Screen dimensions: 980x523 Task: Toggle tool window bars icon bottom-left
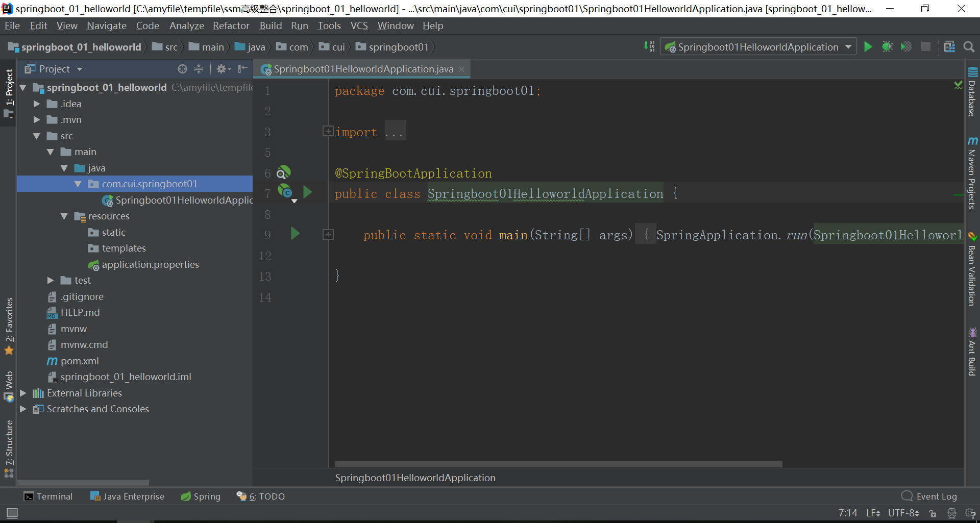click(x=12, y=513)
